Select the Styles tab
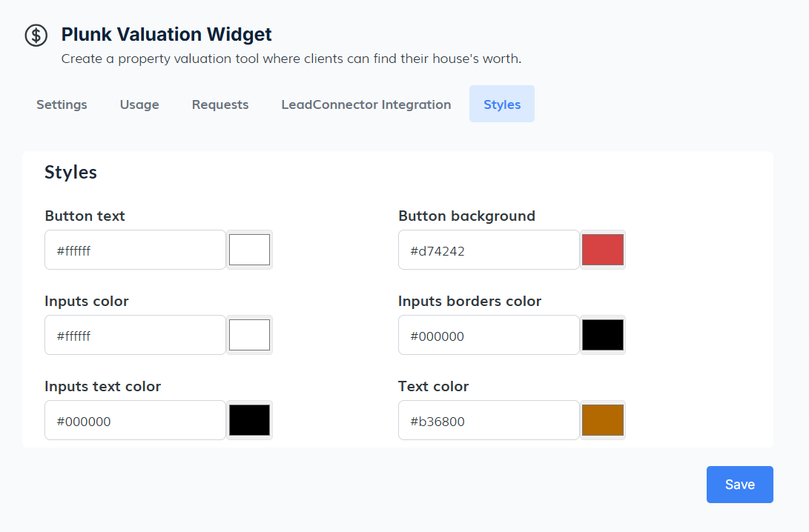Image resolution: width=809 pixels, height=532 pixels. [x=502, y=104]
